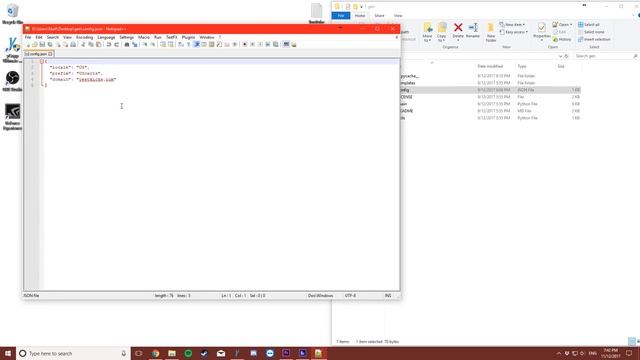Click the New file icon in Notepad++ toolbar
The height and width of the screenshot is (360, 640).
pyautogui.click(x=28, y=44)
